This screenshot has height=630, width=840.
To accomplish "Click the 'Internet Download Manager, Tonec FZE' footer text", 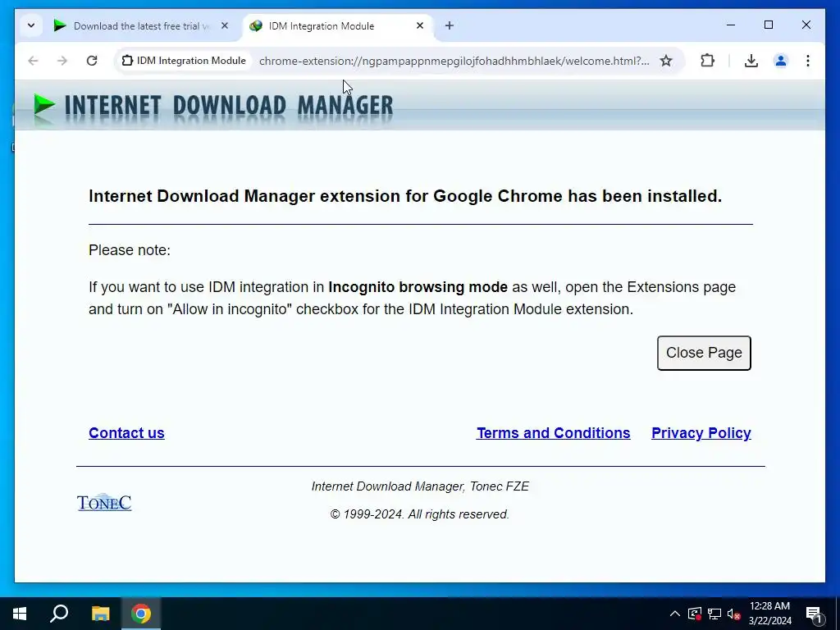I will pos(420,486).
